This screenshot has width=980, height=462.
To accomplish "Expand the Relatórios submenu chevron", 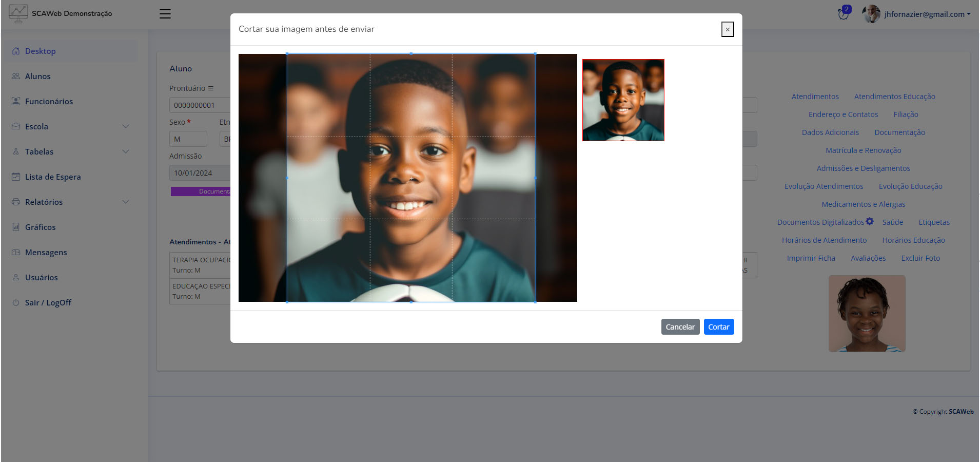I will [126, 202].
